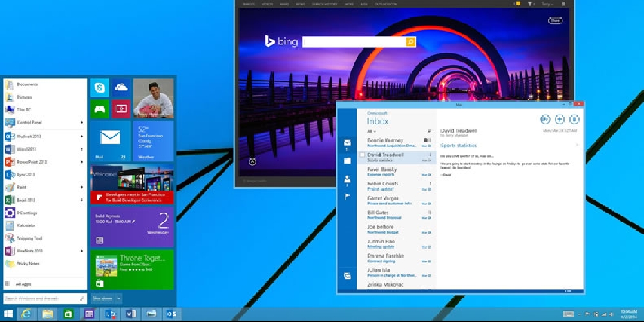Image resolution: width=644 pixels, height=322 pixels.
Task: Focus the Search Windows and the web box
Action: (45, 299)
